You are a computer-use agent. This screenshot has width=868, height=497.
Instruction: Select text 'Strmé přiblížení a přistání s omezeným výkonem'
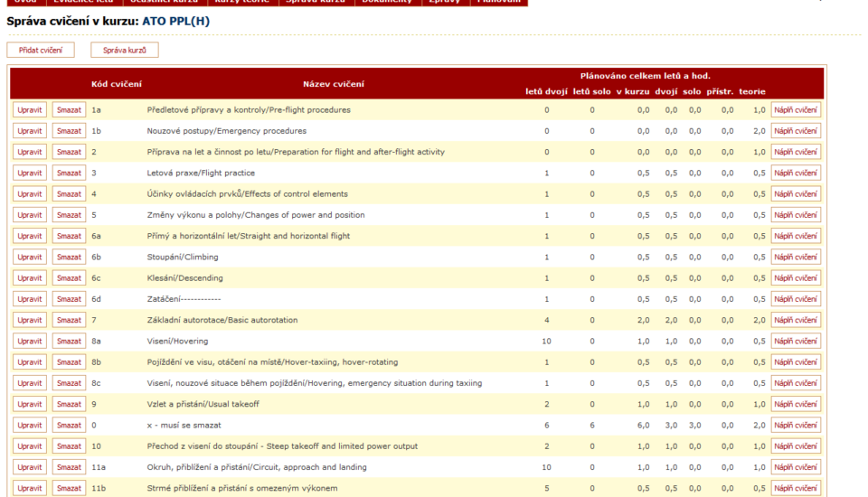click(x=242, y=488)
